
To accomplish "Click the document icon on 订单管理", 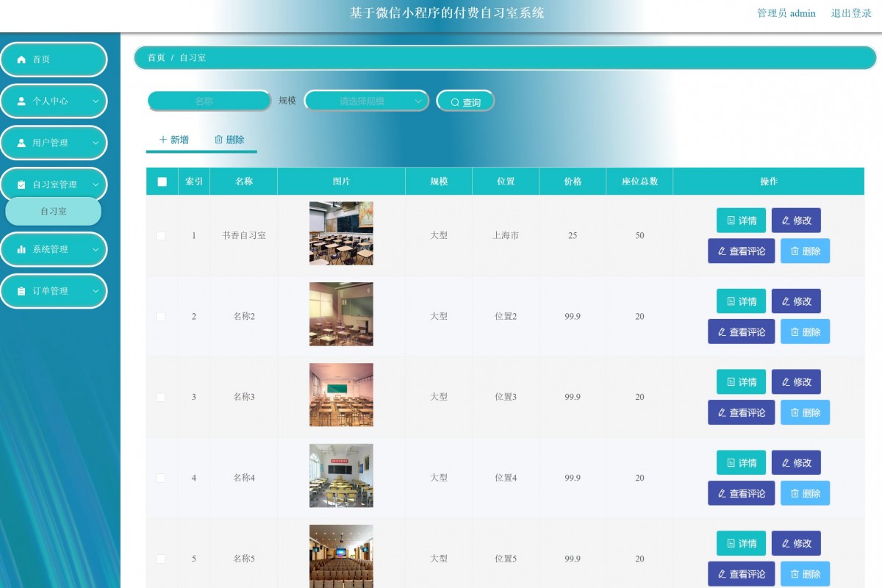I will click(21, 291).
